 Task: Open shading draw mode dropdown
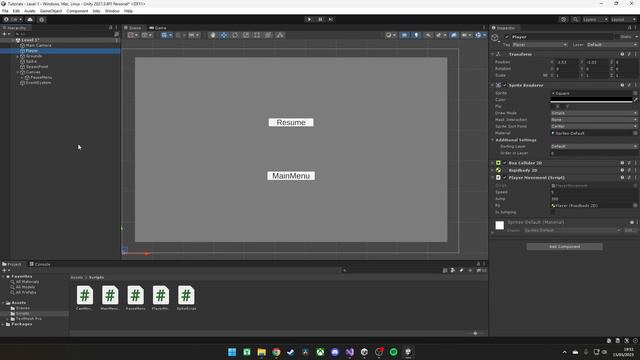(x=391, y=35)
